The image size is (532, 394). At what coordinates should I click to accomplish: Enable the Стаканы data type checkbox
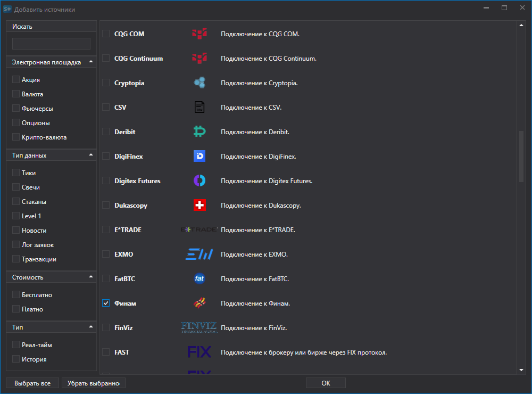16,201
